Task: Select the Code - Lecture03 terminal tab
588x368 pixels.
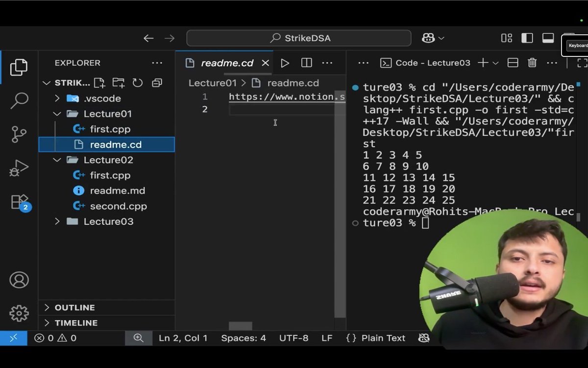Action: (x=425, y=63)
